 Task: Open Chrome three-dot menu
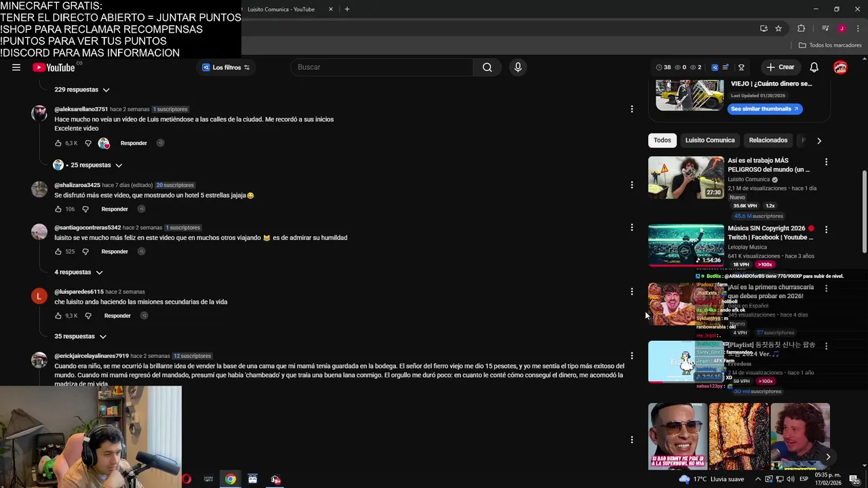point(859,28)
